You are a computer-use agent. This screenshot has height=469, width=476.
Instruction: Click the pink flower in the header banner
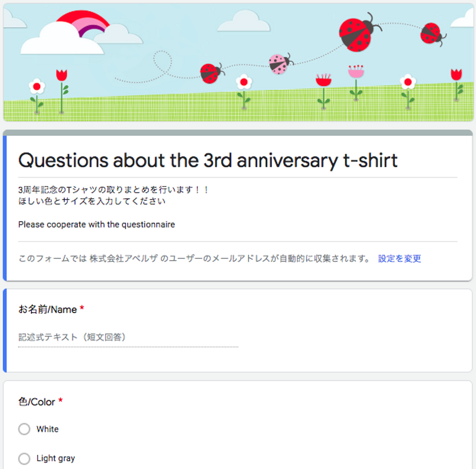[x=356, y=72]
